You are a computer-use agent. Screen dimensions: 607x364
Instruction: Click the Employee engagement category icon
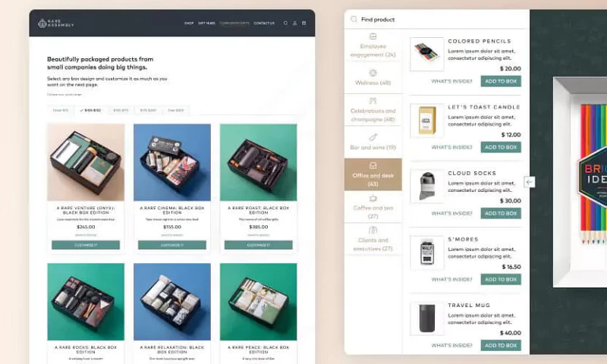tap(373, 36)
